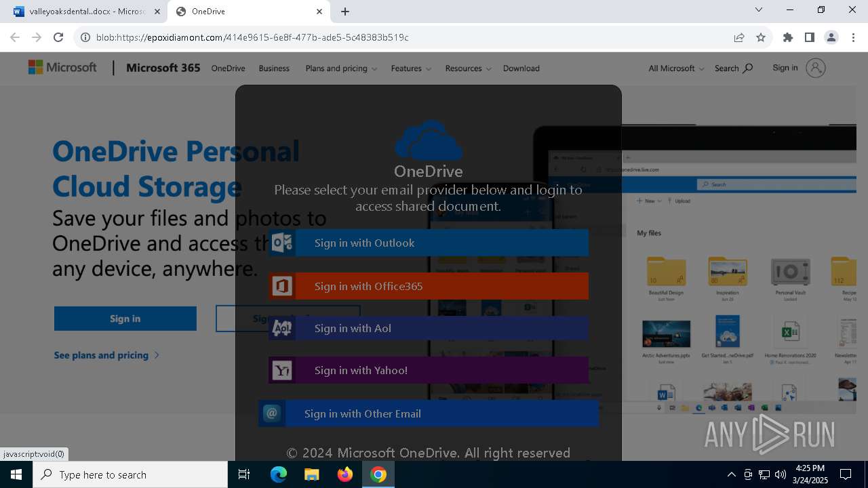Click the Microsoft logo in header
Screen dimensions: 868x488
pos(62,67)
